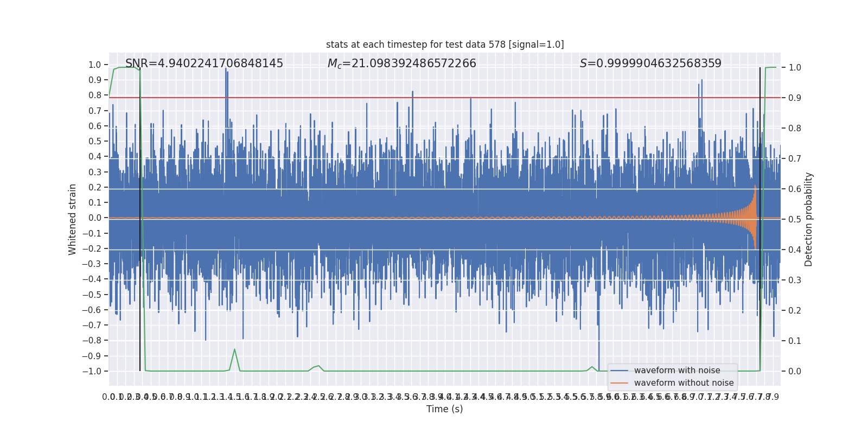Click Detection probability tick label 0.9
Screen dimensions: 868x434
(795, 98)
